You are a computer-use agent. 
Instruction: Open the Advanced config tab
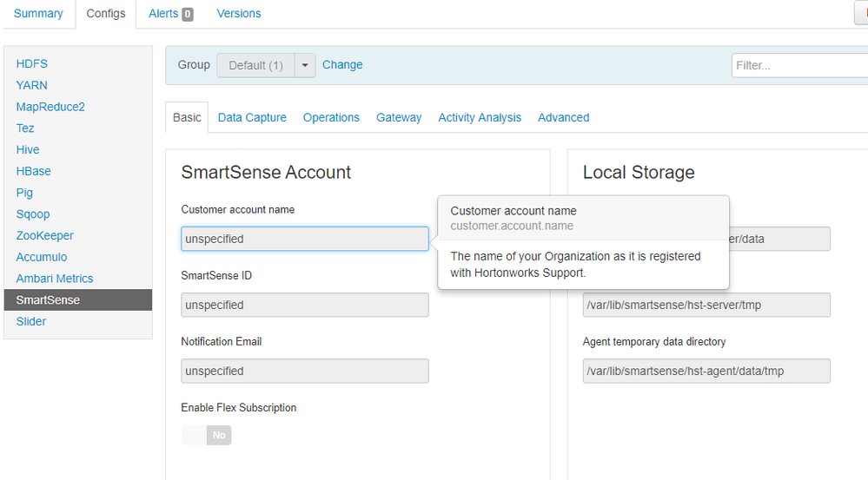pos(563,117)
